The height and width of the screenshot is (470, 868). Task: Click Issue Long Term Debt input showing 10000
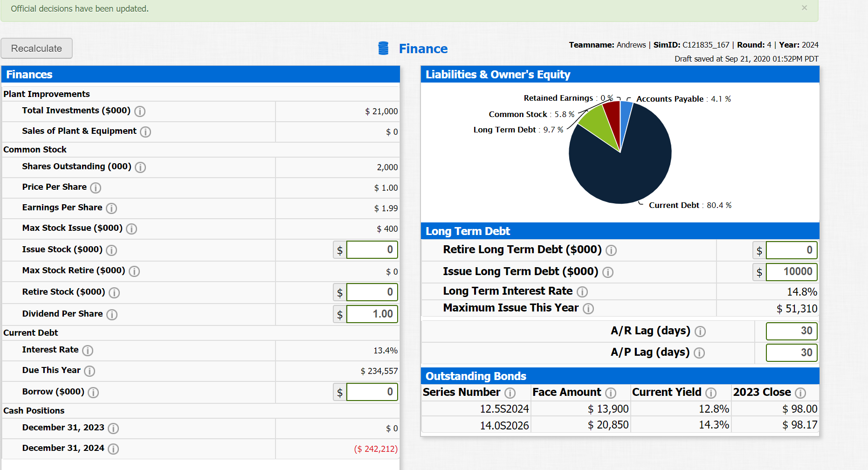(x=792, y=271)
